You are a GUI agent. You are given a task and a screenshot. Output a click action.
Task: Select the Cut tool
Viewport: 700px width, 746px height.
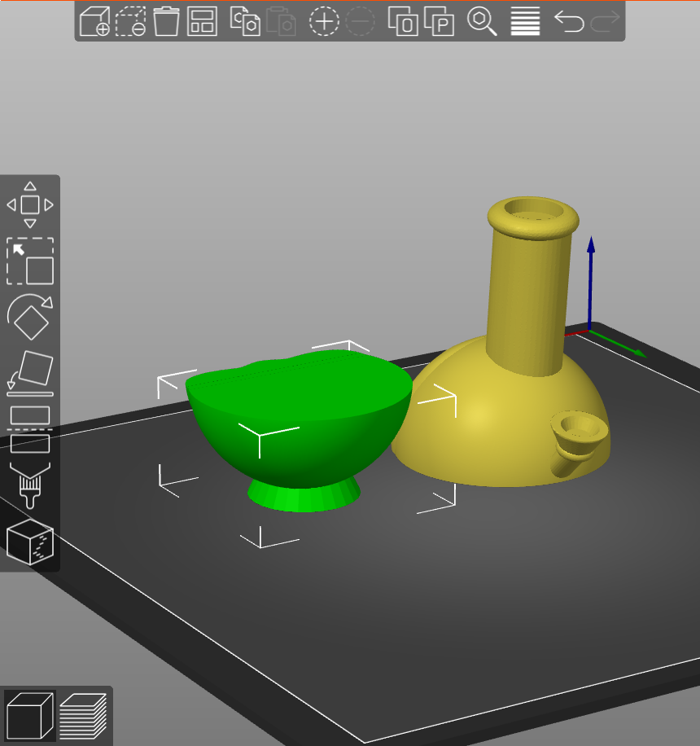click(30, 429)
